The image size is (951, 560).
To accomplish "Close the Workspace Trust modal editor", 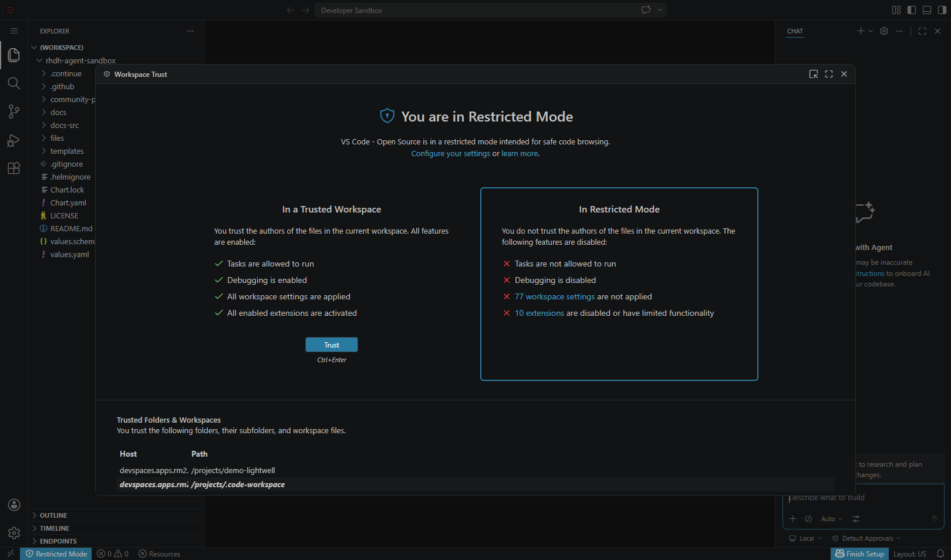I will 844,74.
